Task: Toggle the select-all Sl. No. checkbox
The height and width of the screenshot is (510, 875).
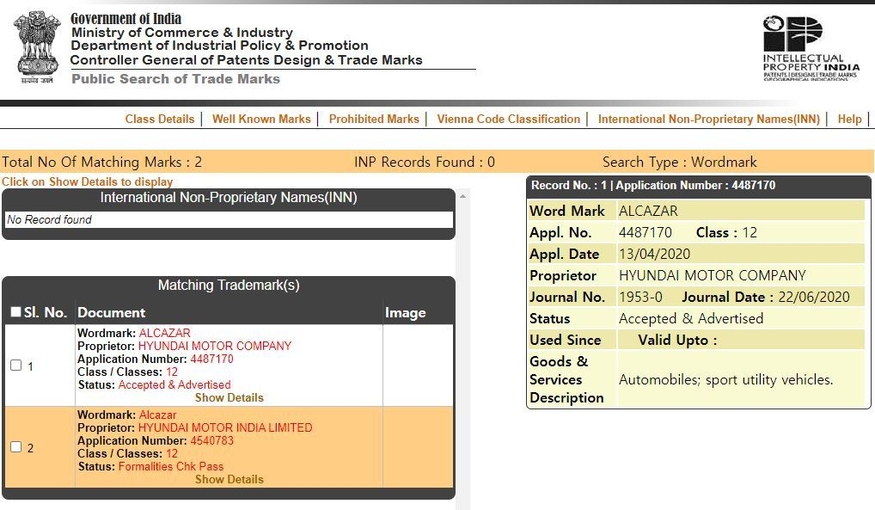Action: [16, 311]
